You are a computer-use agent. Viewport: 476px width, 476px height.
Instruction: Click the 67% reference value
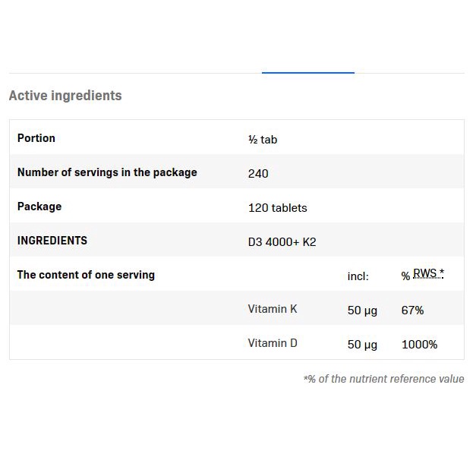[x=412, y=311]
